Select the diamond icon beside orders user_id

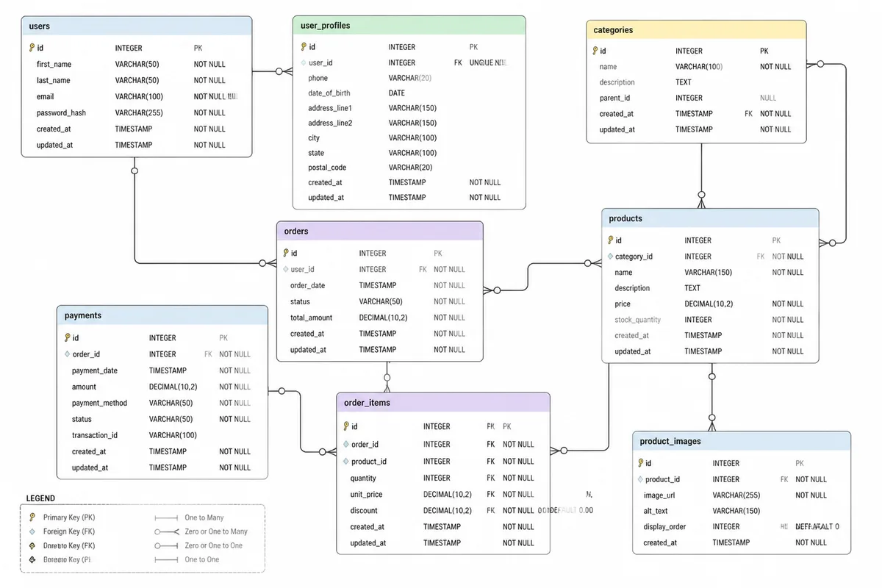tap(285, 269)
